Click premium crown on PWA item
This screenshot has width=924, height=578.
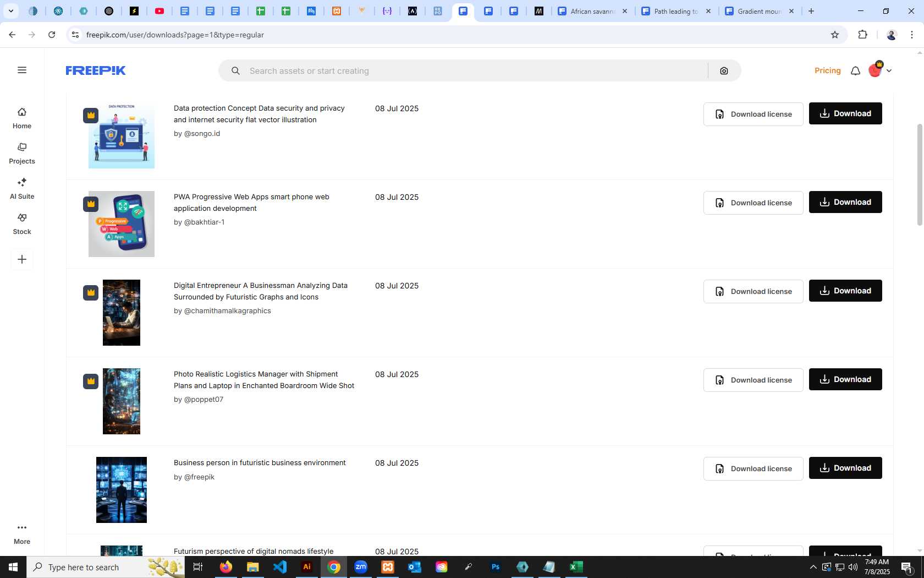tap(91, 204)
